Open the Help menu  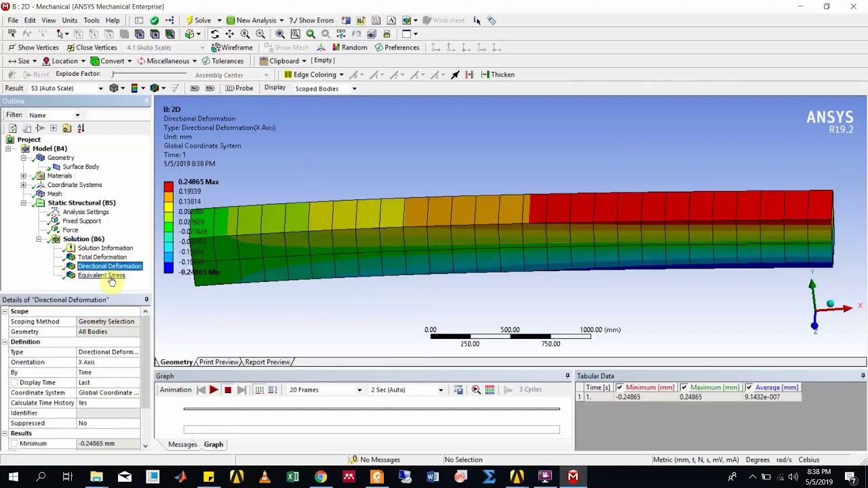[x=113, y=20]
